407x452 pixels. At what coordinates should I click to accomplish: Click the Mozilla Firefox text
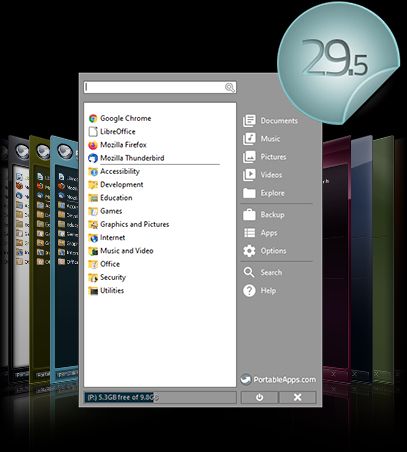123,145
